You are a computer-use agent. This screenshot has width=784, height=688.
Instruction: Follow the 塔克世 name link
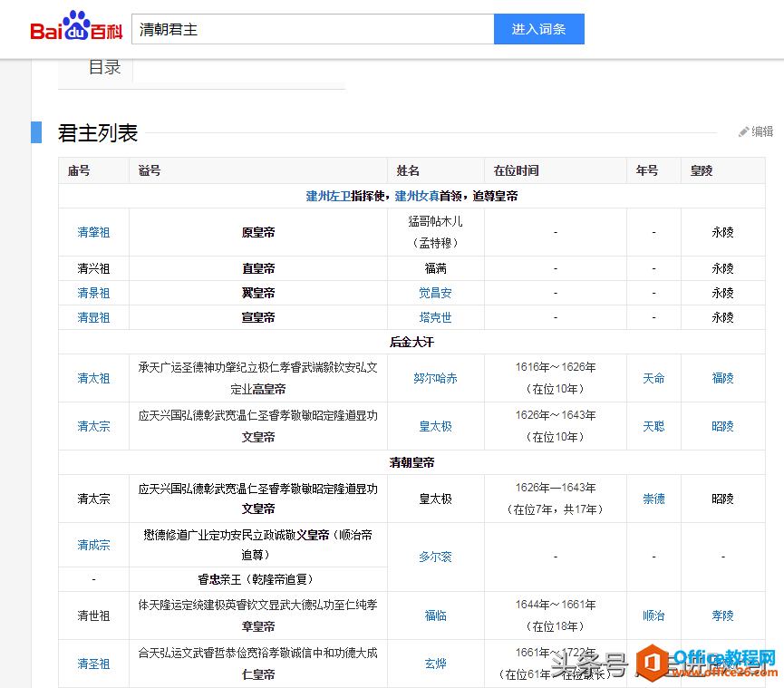click(x=435, y=317)
